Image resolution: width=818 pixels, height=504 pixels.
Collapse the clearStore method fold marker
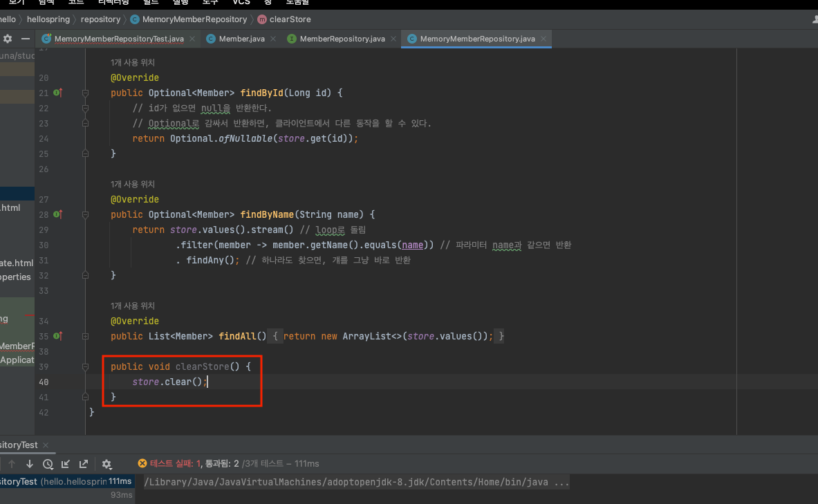pyautogui.click(x=85, y=367)
